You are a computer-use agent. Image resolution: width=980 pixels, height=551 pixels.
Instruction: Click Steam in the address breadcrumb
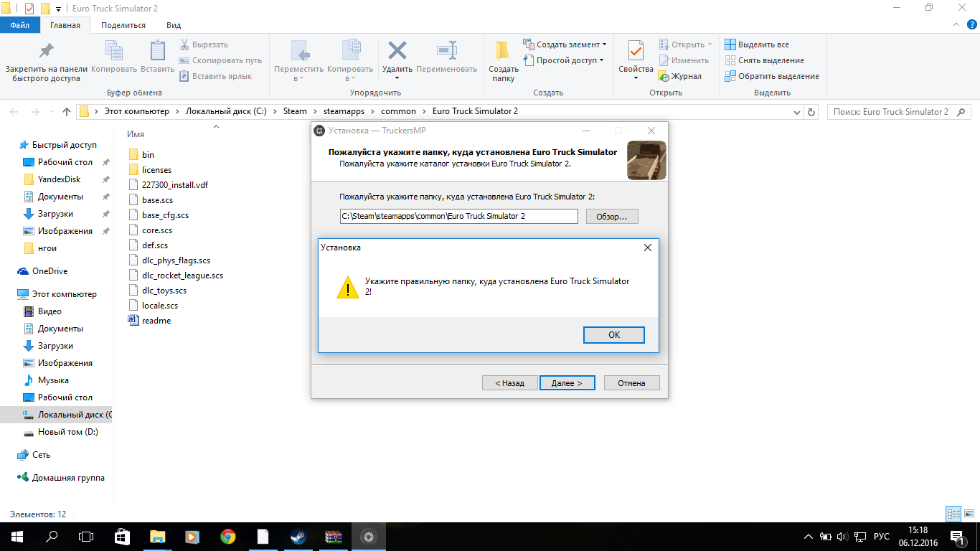[295, 111]
